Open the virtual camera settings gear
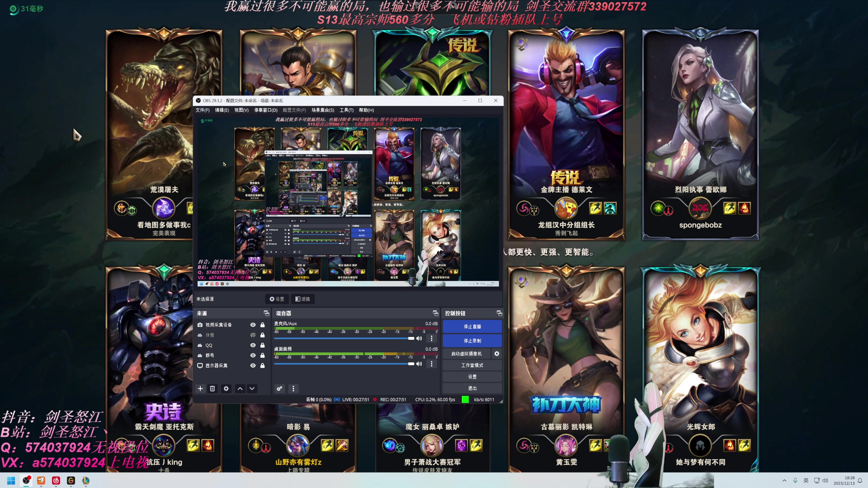Image resolution: width=868 pixels, height=488 pixels. coord(497,353)
